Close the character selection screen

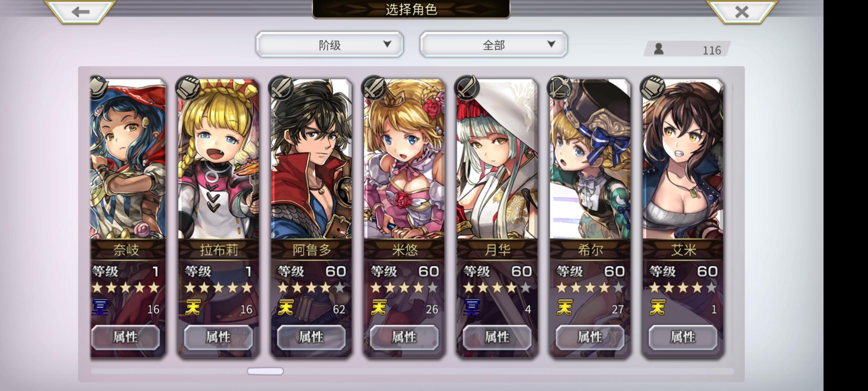click(742, 12)
